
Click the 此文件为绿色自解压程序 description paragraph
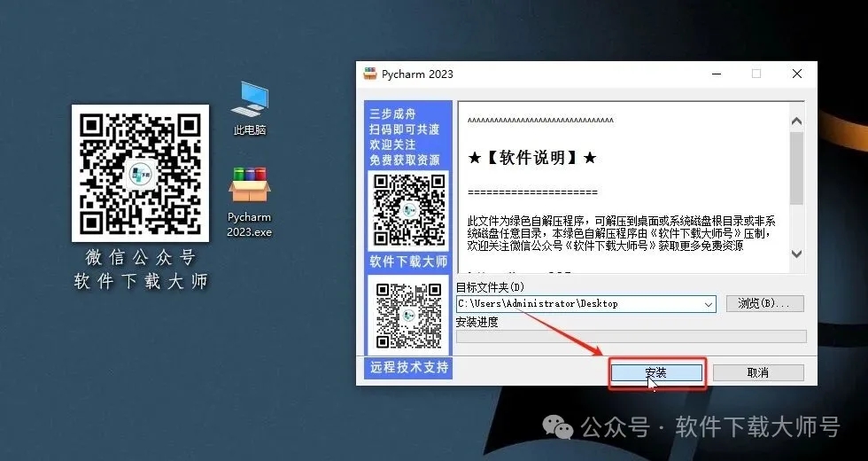622,233
